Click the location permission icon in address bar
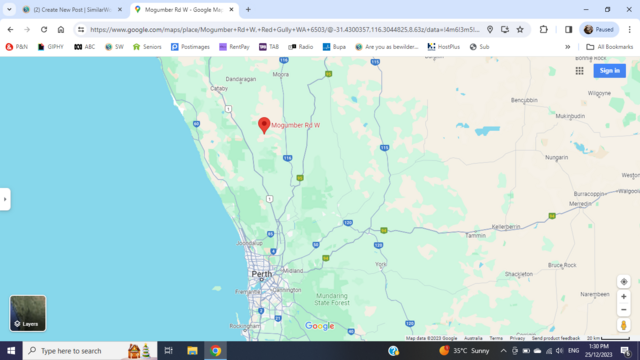The width and height of the screenshot is (640, 360). [490, 29]
